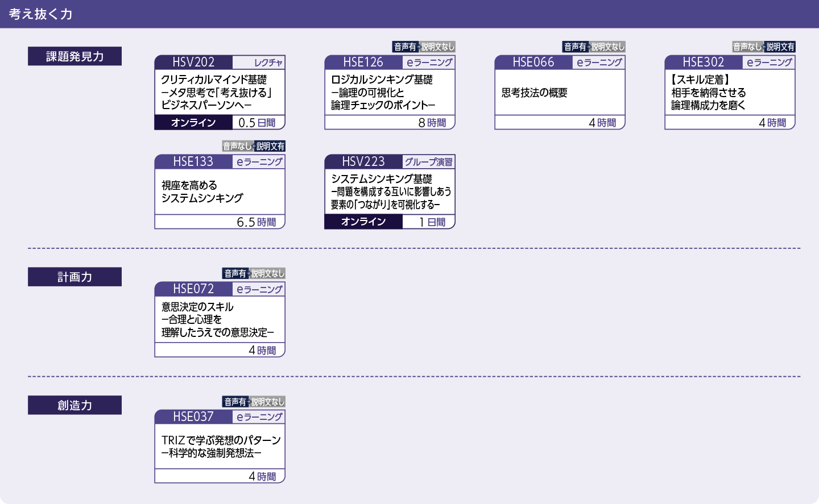This screenshot has height=504, width=819.
Task: Click the 4時間 duration on HSE302
Action: tap(772, 123)
